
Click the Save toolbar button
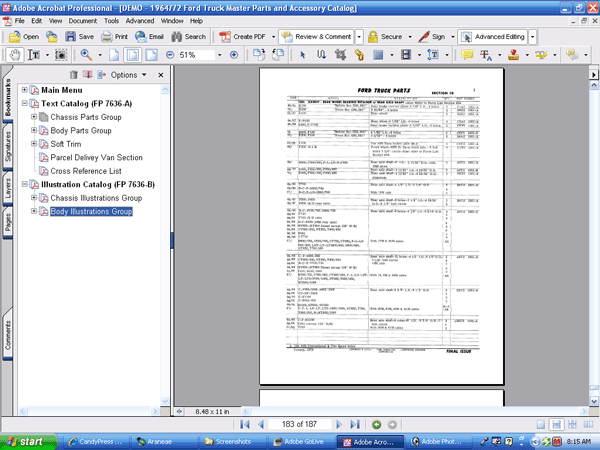coord(80,37)
